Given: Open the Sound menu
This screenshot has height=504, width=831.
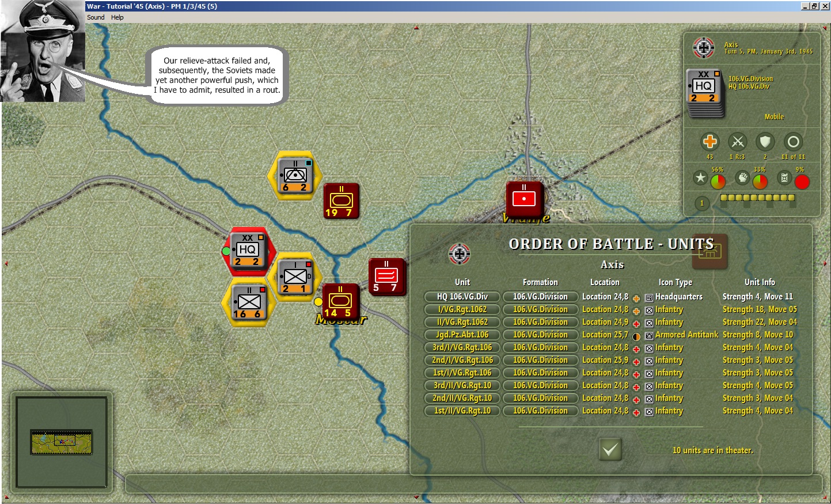Looking at the screenshot, I should tap(96, 17).
